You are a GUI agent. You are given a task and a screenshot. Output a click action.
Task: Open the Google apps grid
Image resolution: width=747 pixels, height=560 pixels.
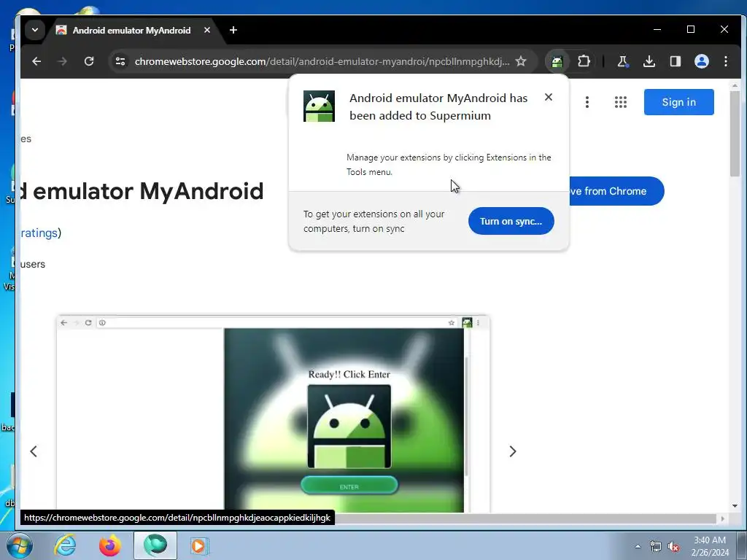click(620, 102)
